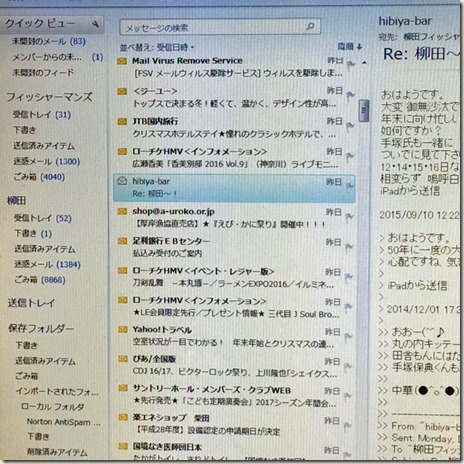Flag the JTB国内旅行 message
This screenshot has width=464, height=464.
coord(350,126)
